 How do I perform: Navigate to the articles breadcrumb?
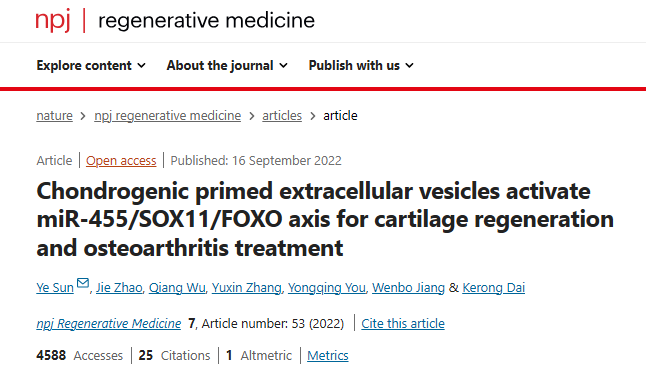282,116
